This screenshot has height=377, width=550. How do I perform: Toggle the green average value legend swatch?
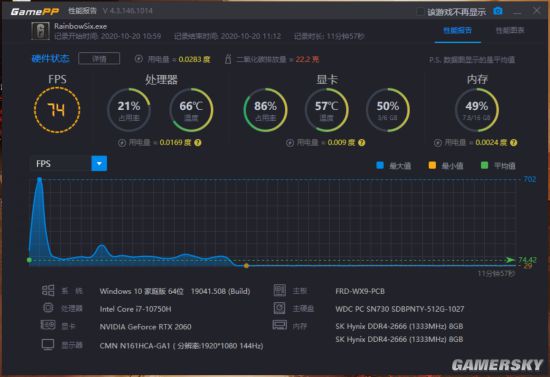pyautogui.click(x=484, y=165)
